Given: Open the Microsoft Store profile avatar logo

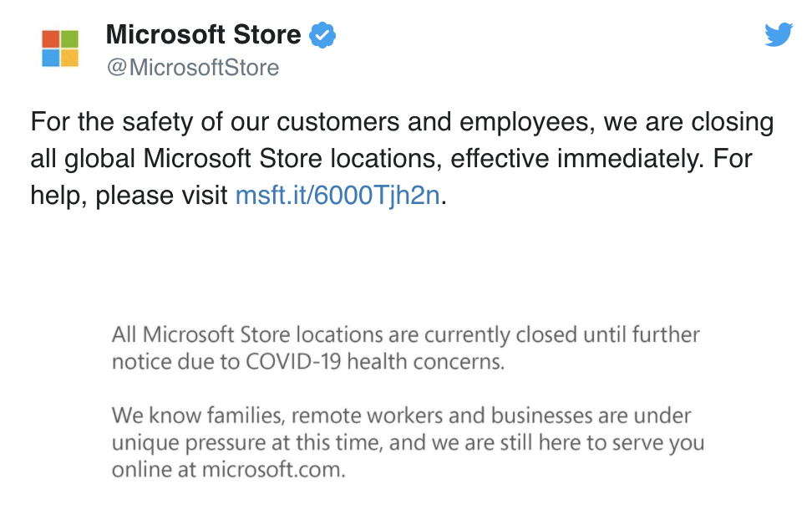Looking at the screenshot, I should tap(60, 48).
